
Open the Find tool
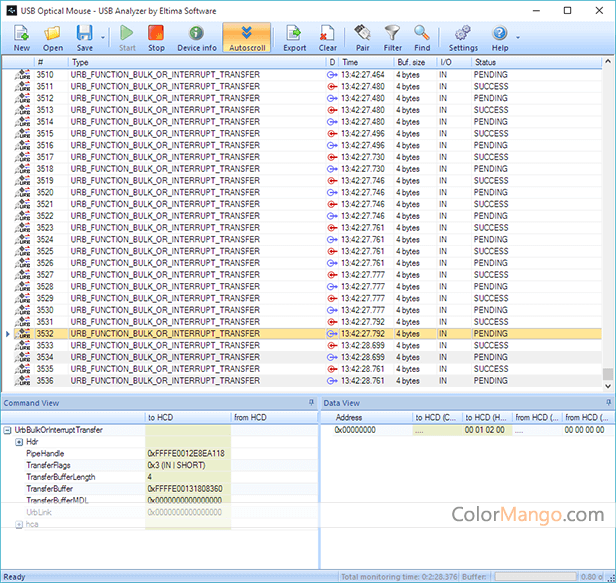pyautogui.click(x=422, y=38)
